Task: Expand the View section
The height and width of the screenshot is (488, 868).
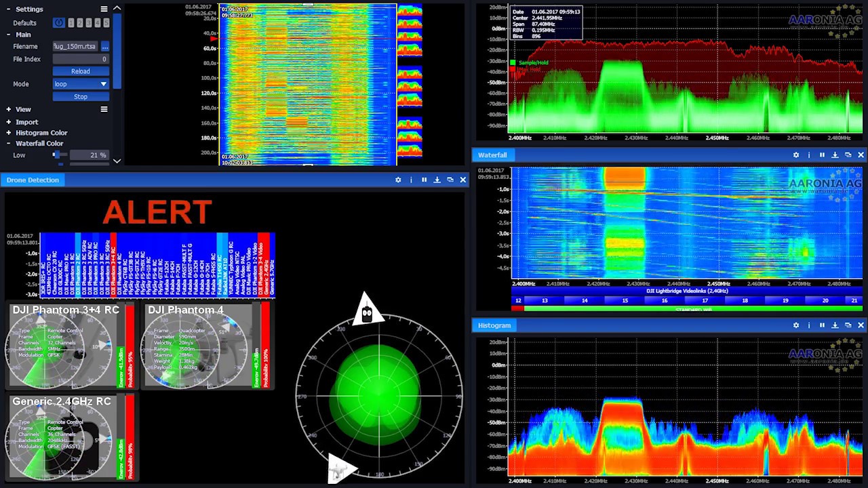Action: point(9,109)
